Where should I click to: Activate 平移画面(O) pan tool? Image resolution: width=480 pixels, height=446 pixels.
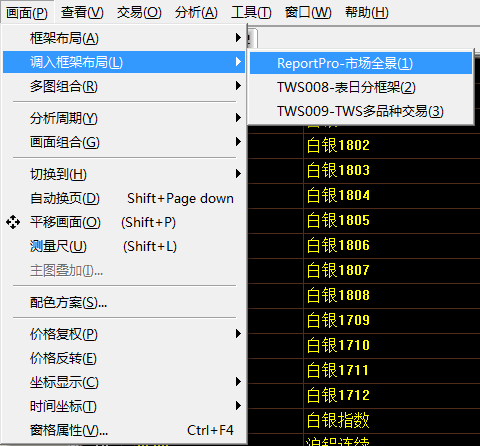[x=124, y=222]
